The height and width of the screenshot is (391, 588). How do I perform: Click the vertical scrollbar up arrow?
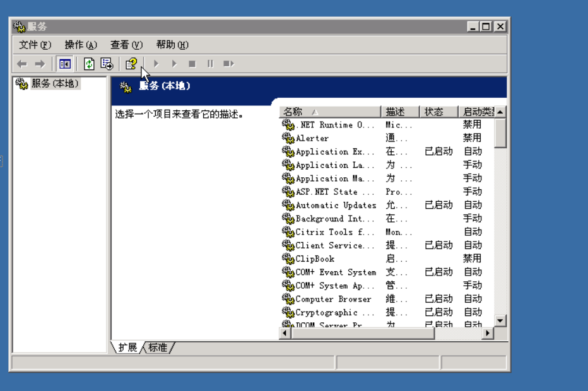click(500, 112)
